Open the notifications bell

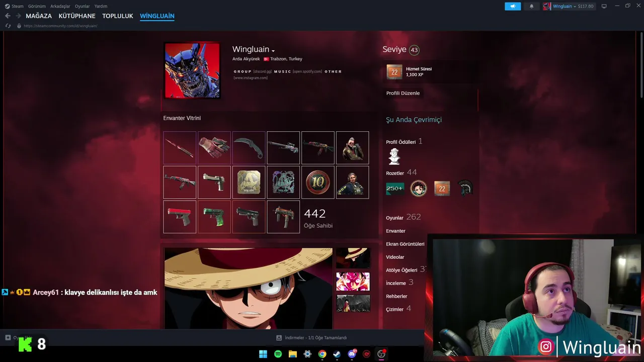click(531, 6)
